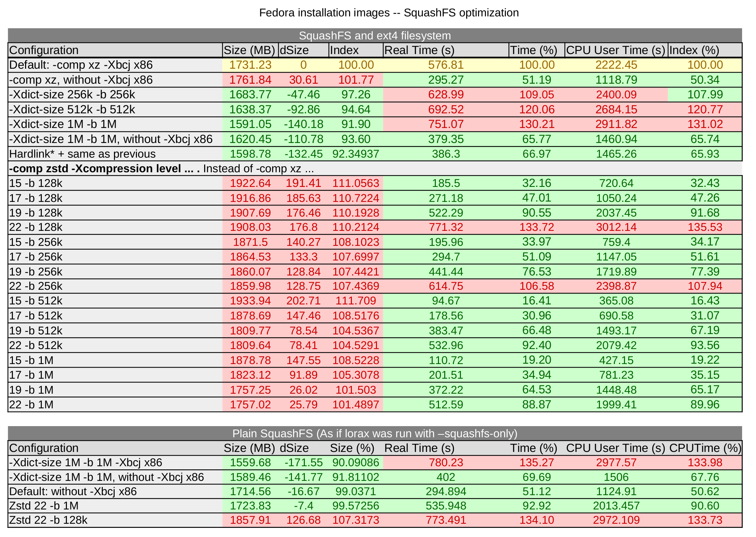Click the 3012.14 CPU user time cell
This screenshot has width=756, height=537.
(x=616, y=227)
